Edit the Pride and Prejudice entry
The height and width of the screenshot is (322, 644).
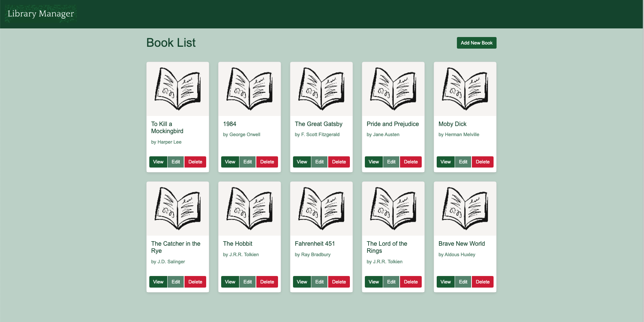[x=391, y=162]
